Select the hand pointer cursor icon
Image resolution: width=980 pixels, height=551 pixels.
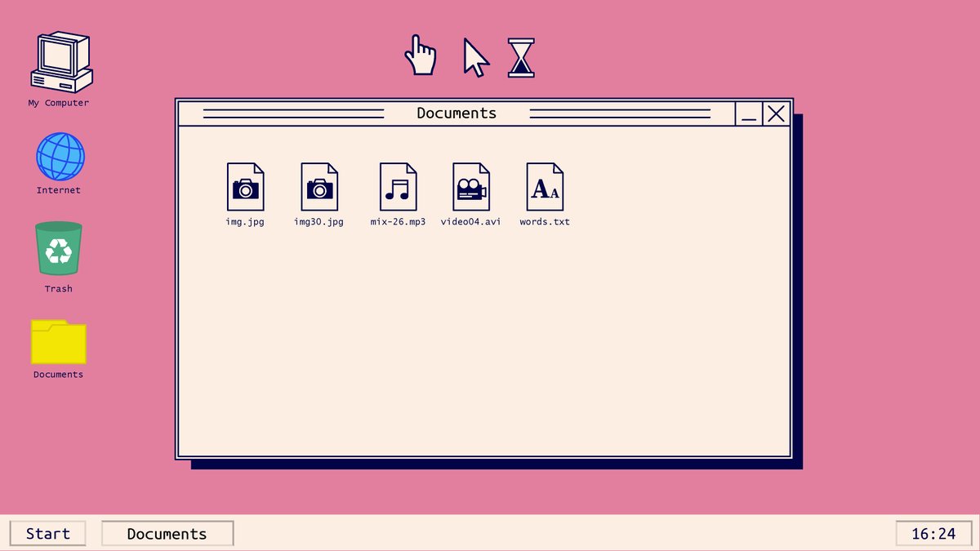pyautogui.click(x=420, y=56)
